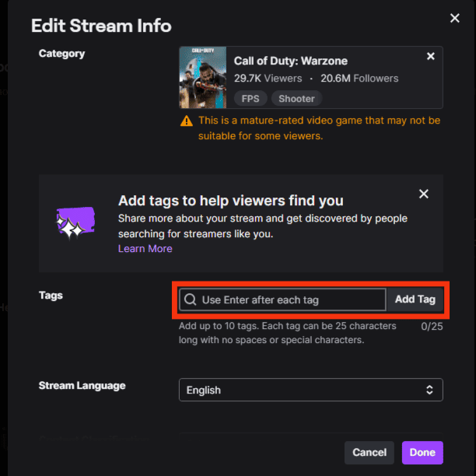Dismiss the Add tags tip banner

[423, 194]
